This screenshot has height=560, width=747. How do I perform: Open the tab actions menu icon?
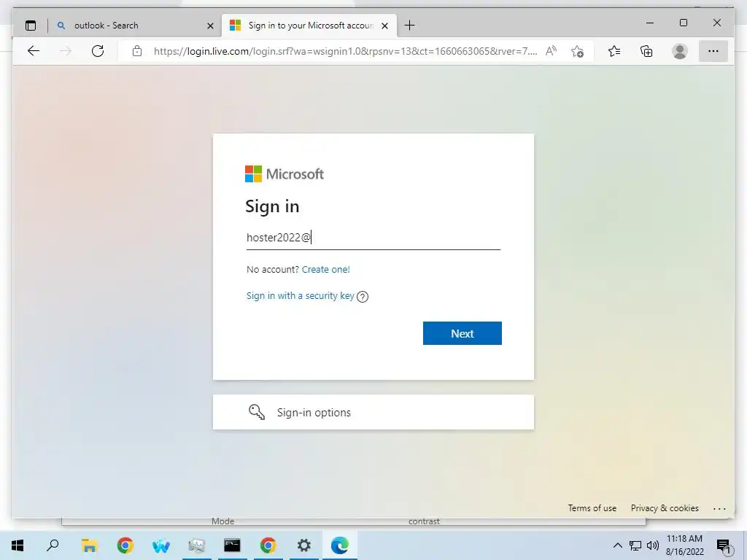[x=31, y=26]
